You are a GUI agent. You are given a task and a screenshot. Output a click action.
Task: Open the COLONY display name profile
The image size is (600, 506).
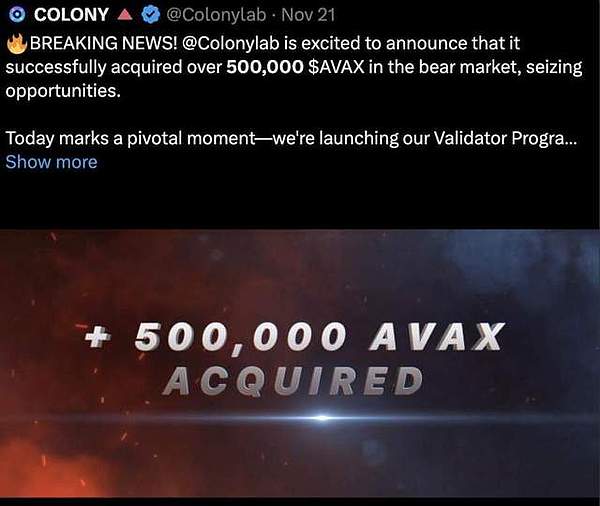71,15
